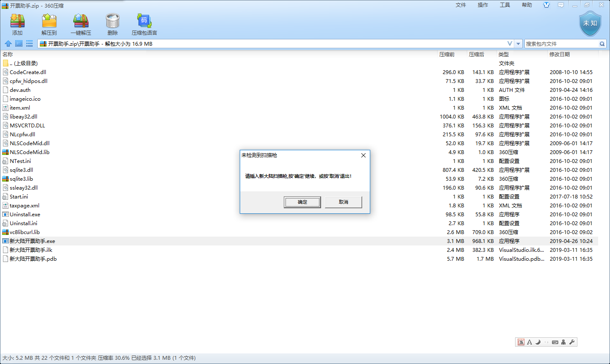Click the sqlite3.lib archive icon
This screenshot has height=364, width=610.
6,179
